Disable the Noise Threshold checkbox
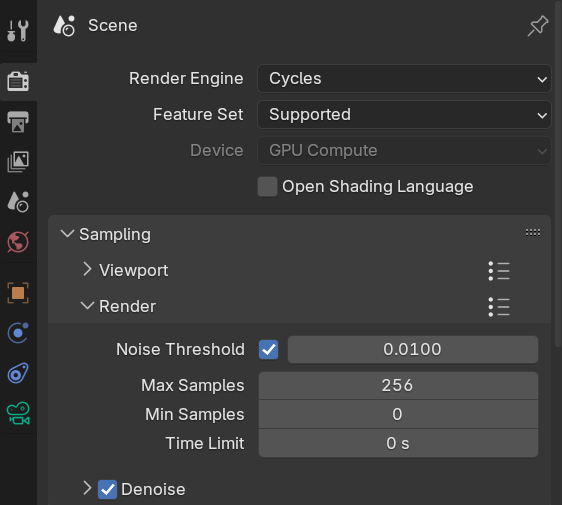This screenshot has height=505, width=562. tap(268, 349)
